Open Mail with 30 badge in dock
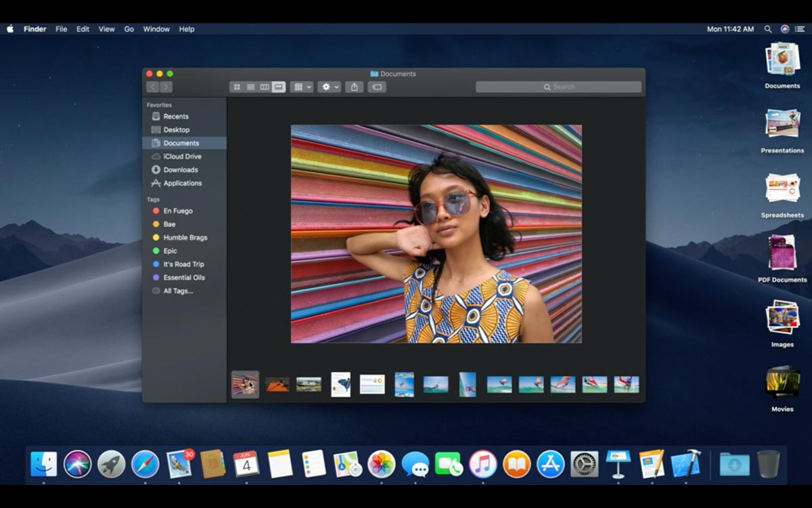This screenshot has width=812, height=508. [179, 464]
